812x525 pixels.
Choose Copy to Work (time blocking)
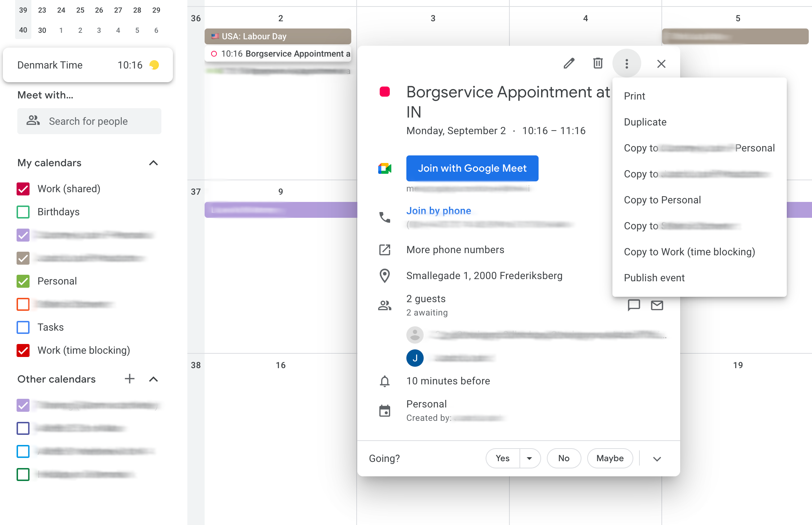(x=689, y=252)
